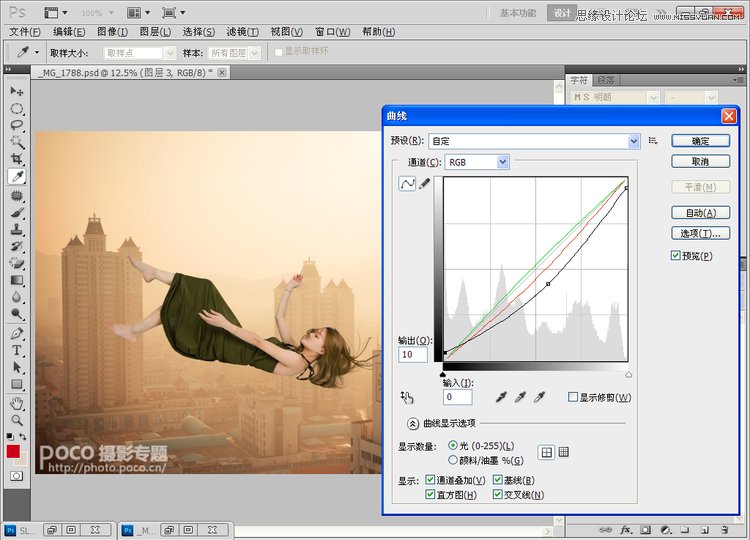Toggle Quick Mask mode icon

(17, 476)
